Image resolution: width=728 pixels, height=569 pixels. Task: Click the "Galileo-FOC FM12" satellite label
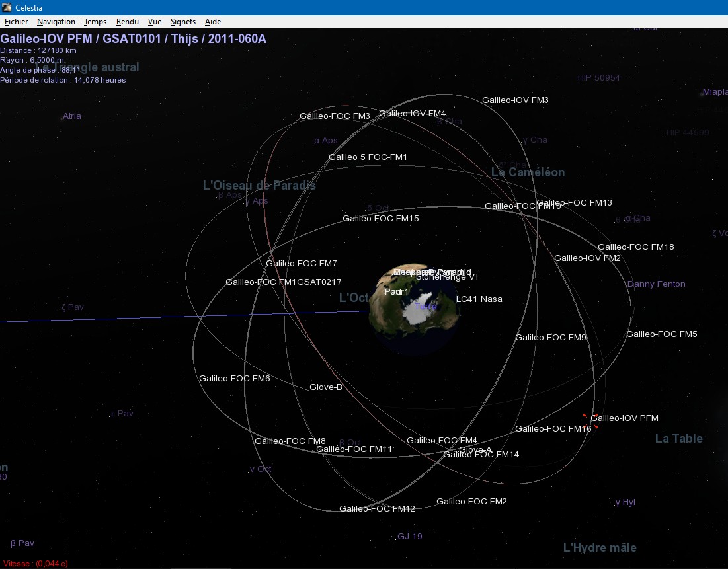pyautogui.click(x=377, y=509)
